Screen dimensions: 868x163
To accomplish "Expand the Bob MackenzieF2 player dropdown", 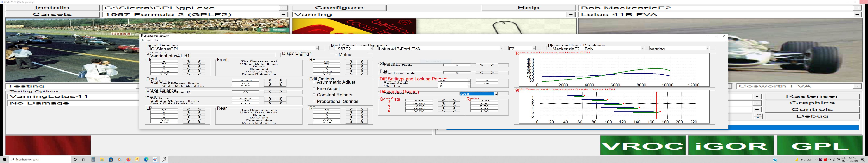I will pyautogui.click(x=857, y=8).
